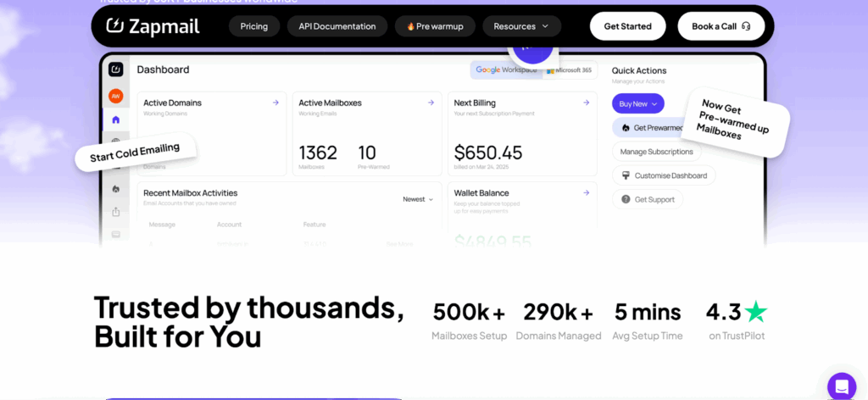
Task: Click Customise Dashboard button
Action: 664,175
